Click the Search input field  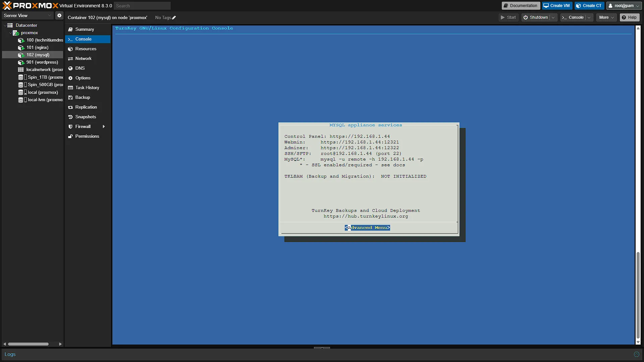point(142,6)
